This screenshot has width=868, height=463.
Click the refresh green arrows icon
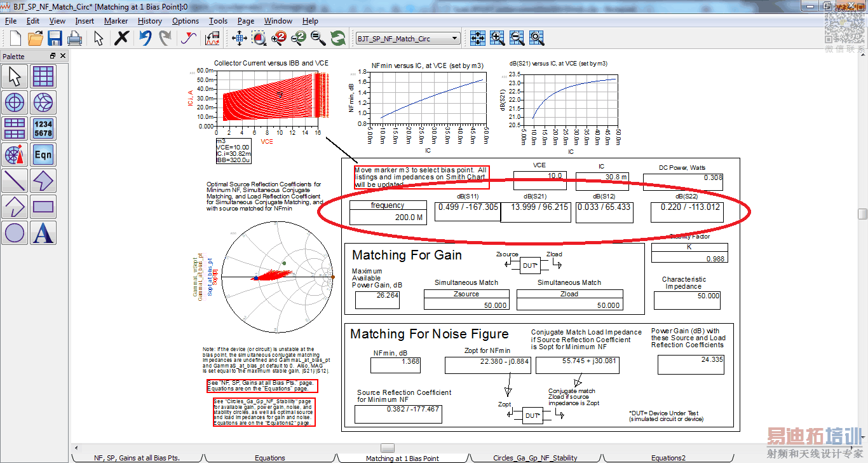[x=338, y=38]
